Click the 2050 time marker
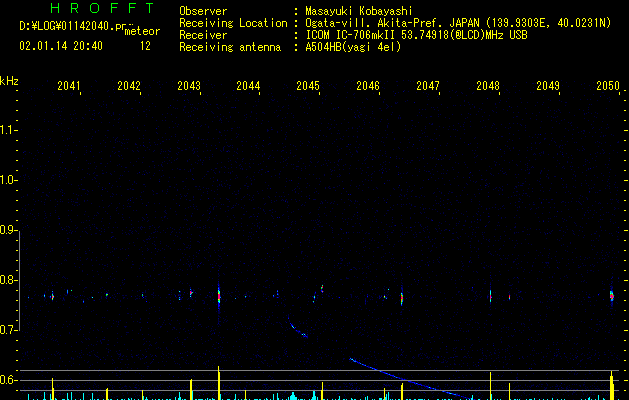 [x=608, y=86]
